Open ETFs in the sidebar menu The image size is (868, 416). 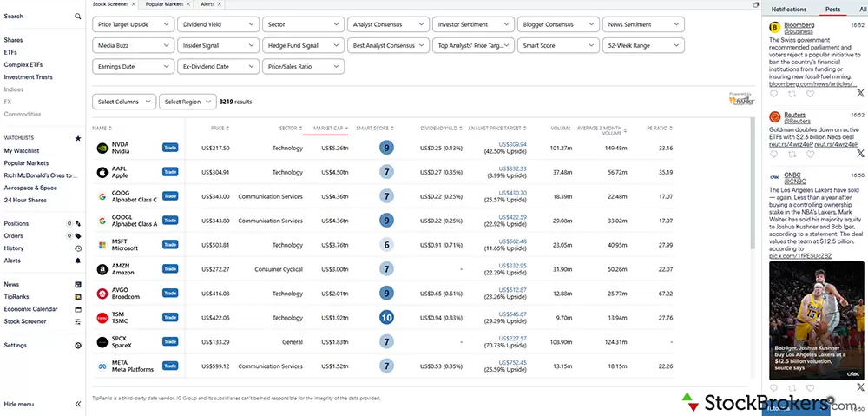click(10, 53)
